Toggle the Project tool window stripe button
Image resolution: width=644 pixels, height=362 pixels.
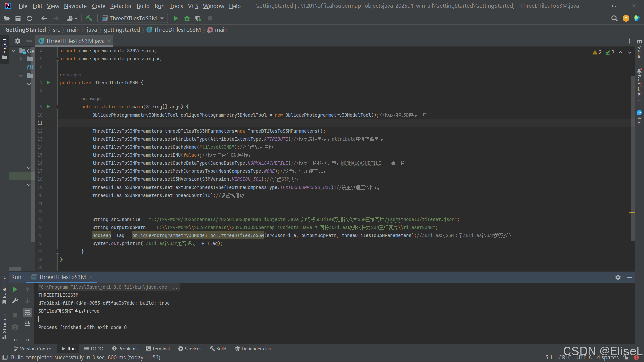(4, 49)
